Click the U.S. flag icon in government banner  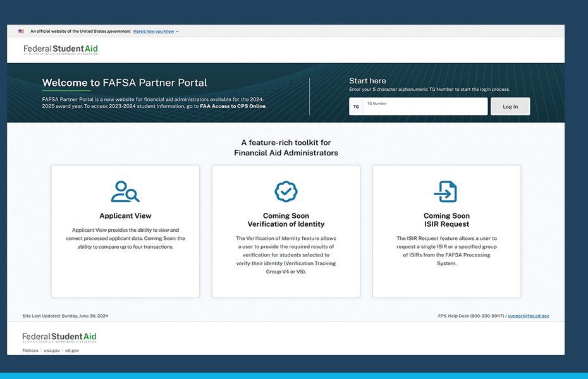click(21, 30)
